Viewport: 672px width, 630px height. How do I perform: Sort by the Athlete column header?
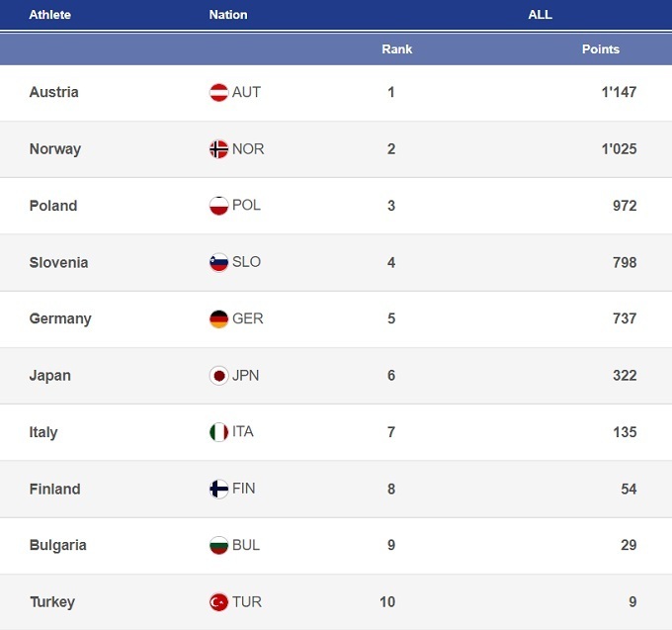pyautogui.click(x=50, y=15)
